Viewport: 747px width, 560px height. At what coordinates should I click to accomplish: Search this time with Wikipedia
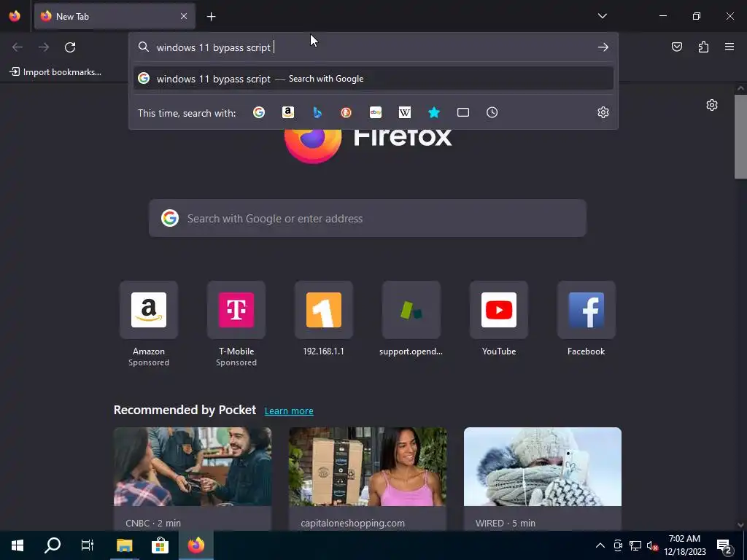coord(404,112)
